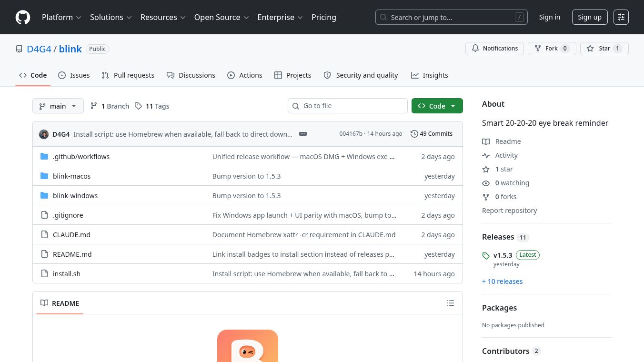The image size is (644, 362).
Task: Open the D4G4 owner link
Action: 39,49
